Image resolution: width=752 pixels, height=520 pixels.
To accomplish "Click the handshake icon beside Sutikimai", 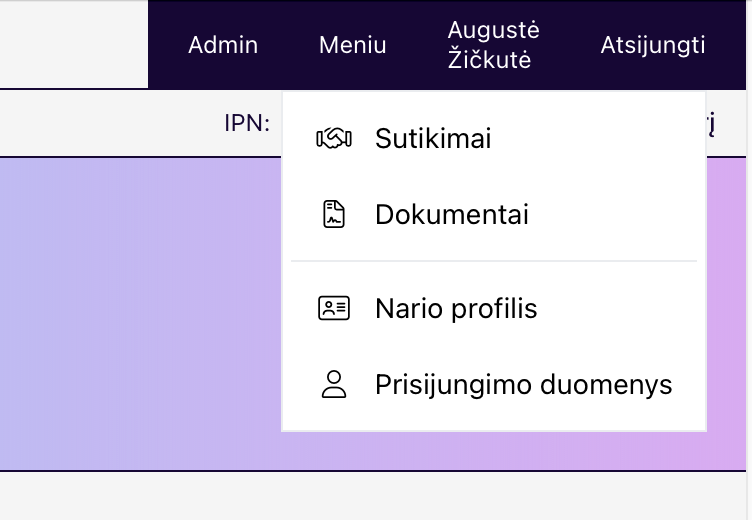I will pyautogui.click(x=333, y=138).
